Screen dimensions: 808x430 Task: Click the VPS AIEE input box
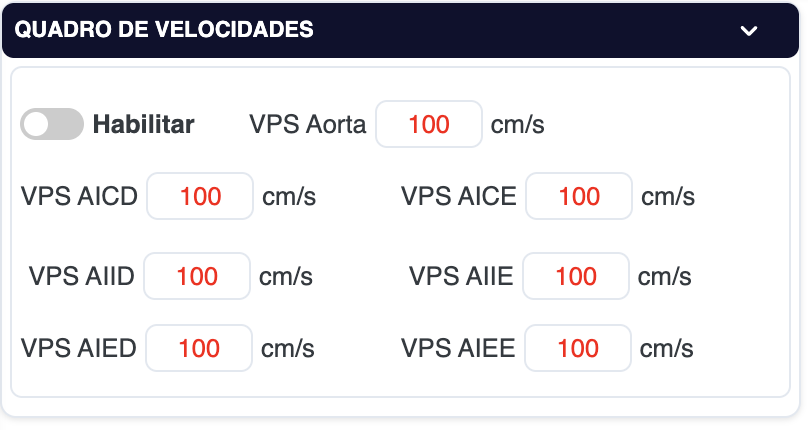(x=578, y=349)
